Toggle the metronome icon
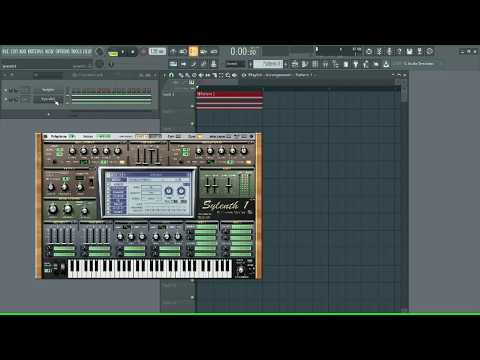480x360 pixels. coord(173,52)
